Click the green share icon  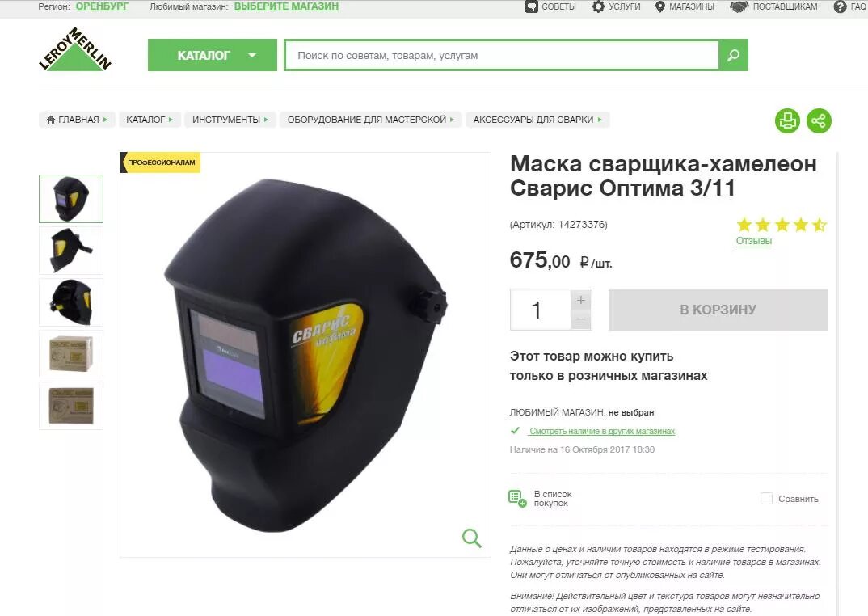click(x=819, y=120)
